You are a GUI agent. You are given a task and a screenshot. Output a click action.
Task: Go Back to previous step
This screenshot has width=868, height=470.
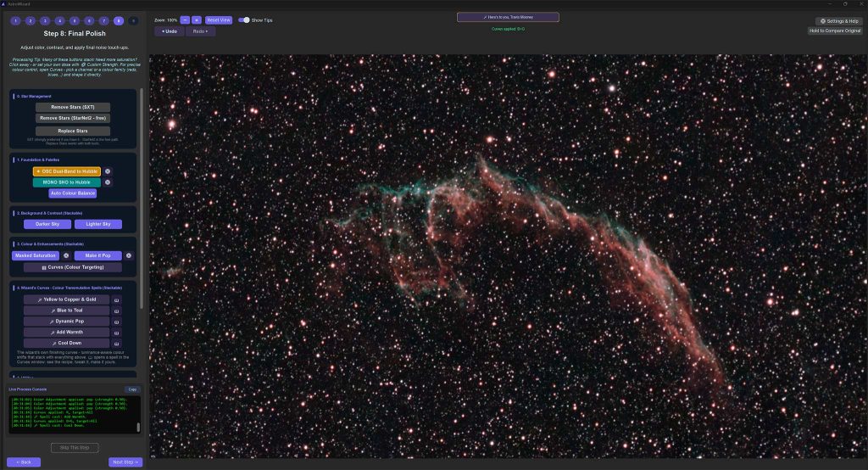[x=24, y=462]
